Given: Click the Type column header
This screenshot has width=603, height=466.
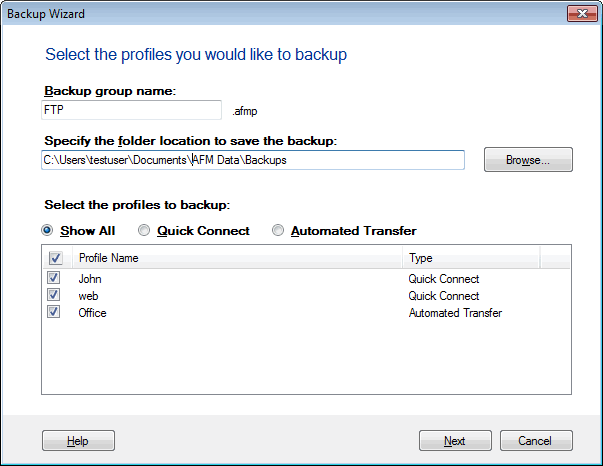Looking at the screenshot, I should point(470,258).
